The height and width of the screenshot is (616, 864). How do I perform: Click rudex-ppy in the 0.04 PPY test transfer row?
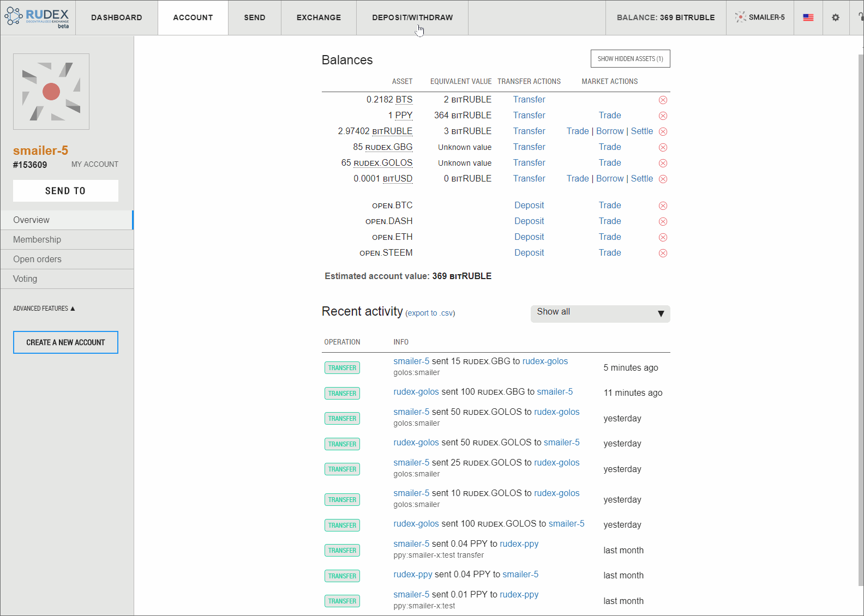click(519, 544)
